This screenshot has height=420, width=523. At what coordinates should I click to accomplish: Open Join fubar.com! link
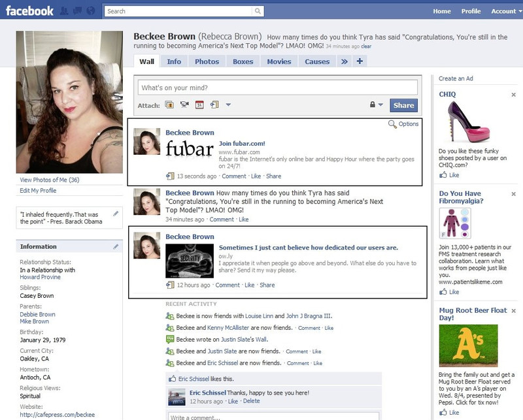click(242, 144)
